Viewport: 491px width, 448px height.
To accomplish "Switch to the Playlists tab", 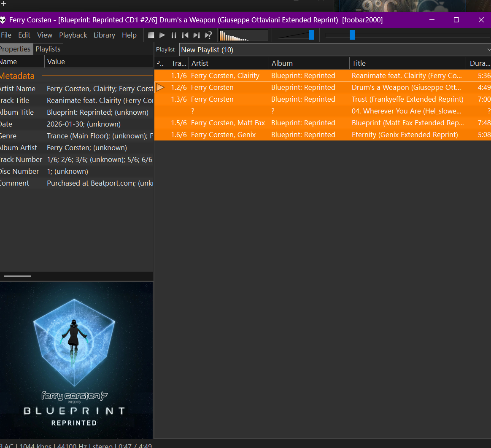I will tap(48, 49).
